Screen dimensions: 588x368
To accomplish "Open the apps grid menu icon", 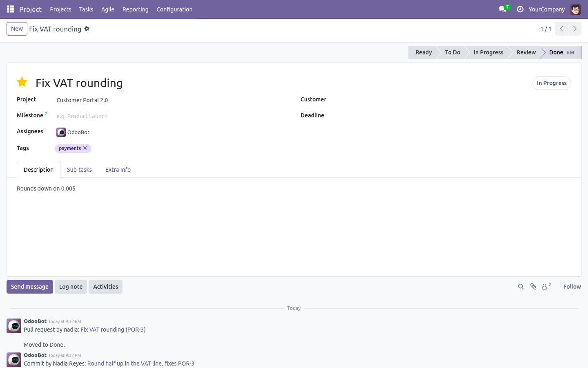I will [x=11, y=9].
